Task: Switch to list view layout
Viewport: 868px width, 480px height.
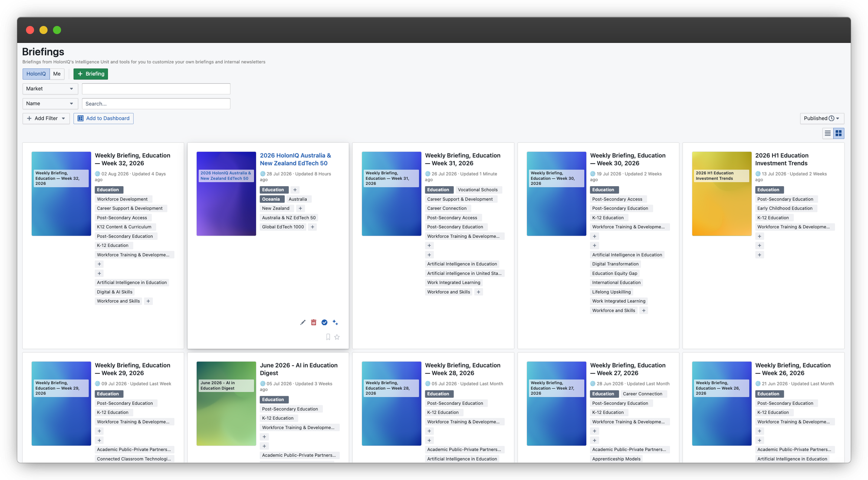Action: coord(828,133)
